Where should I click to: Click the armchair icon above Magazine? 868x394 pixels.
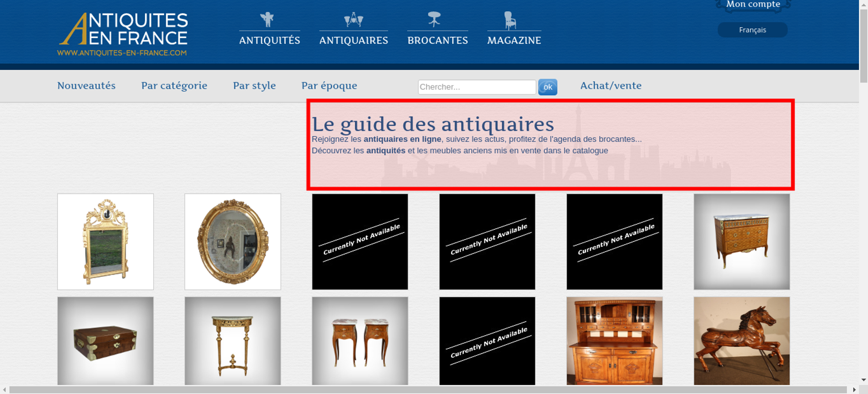tap(510, 20)
